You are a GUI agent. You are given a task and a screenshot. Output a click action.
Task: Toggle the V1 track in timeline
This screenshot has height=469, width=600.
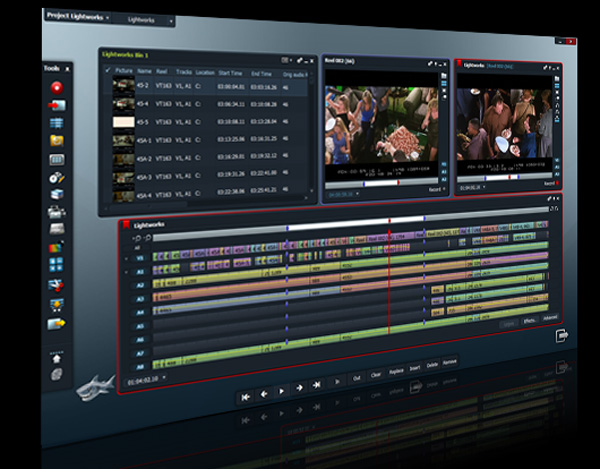coord(140,258)
